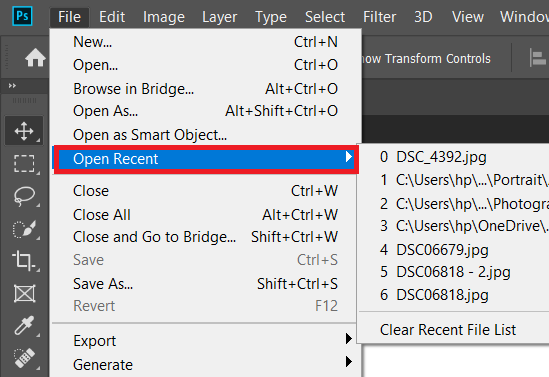Choose Open... from File menu
Viewport: 549px width, 377px height.
click(x=206, y=65)
